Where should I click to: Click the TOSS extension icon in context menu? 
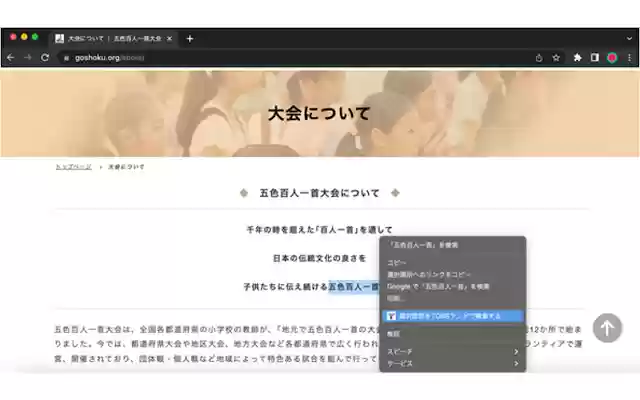click(x=391, y=316)
